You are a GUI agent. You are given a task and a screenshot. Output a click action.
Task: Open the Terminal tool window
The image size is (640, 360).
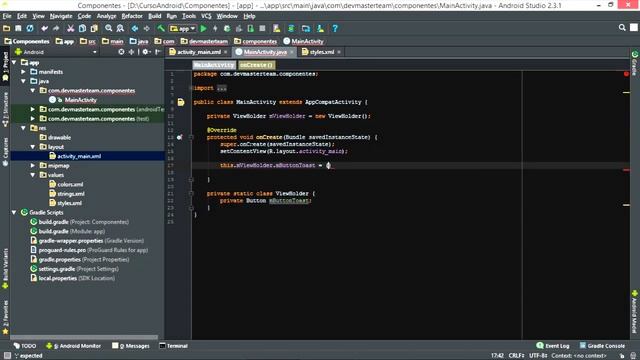pos(173,346)
